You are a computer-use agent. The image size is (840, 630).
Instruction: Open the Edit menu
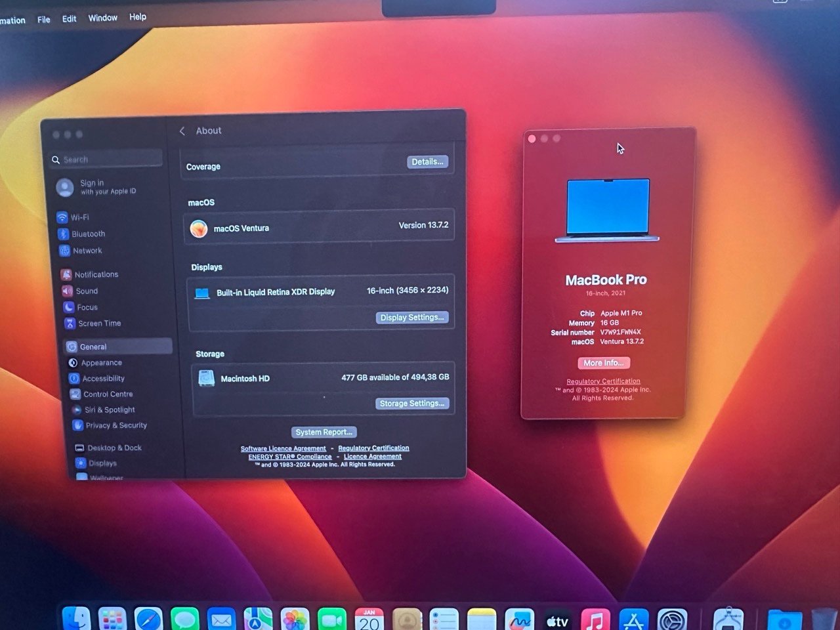click(x=70, y=19)
